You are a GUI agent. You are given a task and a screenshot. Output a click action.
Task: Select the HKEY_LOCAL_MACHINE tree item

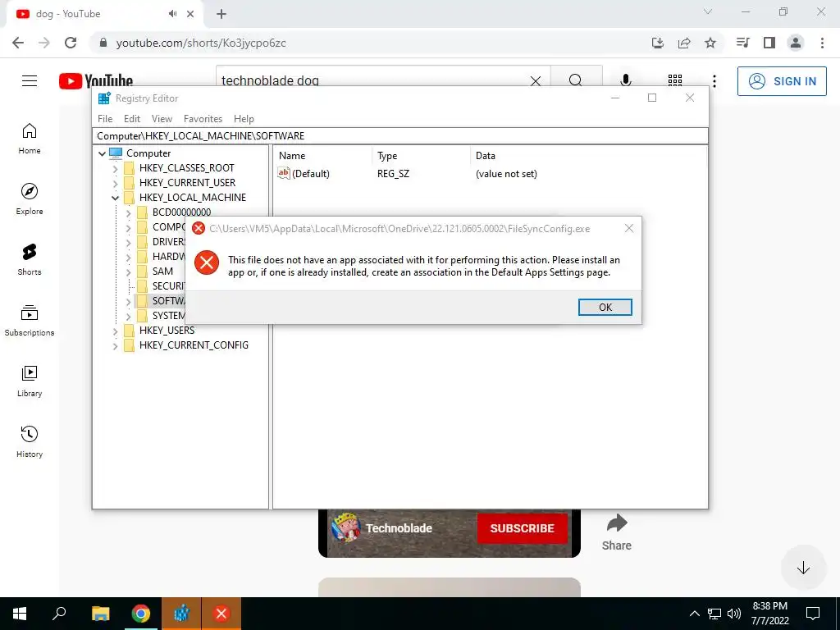click(192, 198)
